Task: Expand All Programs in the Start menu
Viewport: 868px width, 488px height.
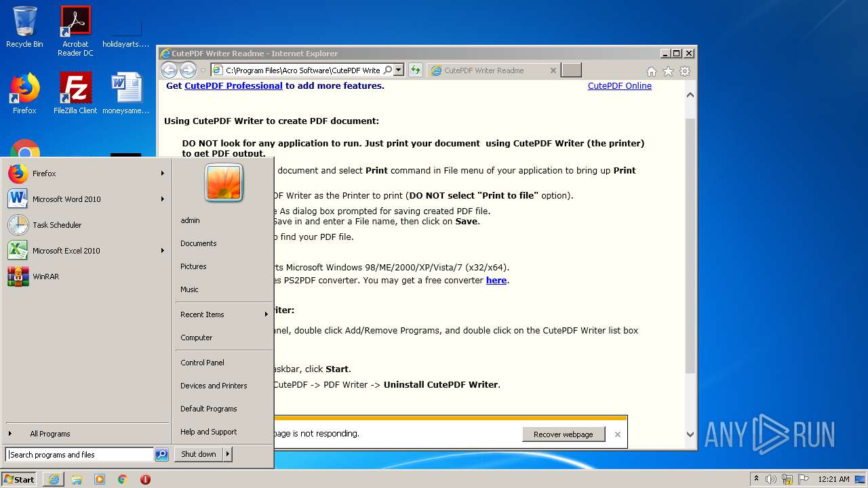Action: (86, 434)
